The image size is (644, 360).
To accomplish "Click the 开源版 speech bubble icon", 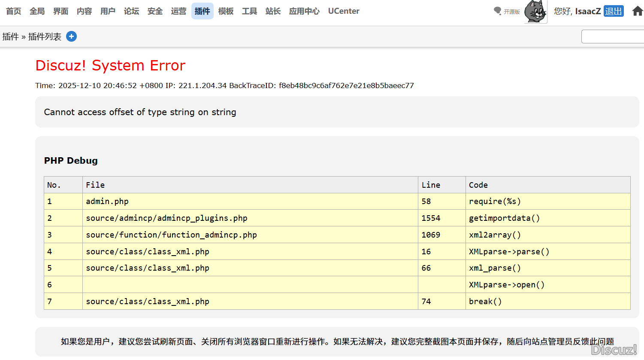I will pyautogui.click(x=498, y=11).
